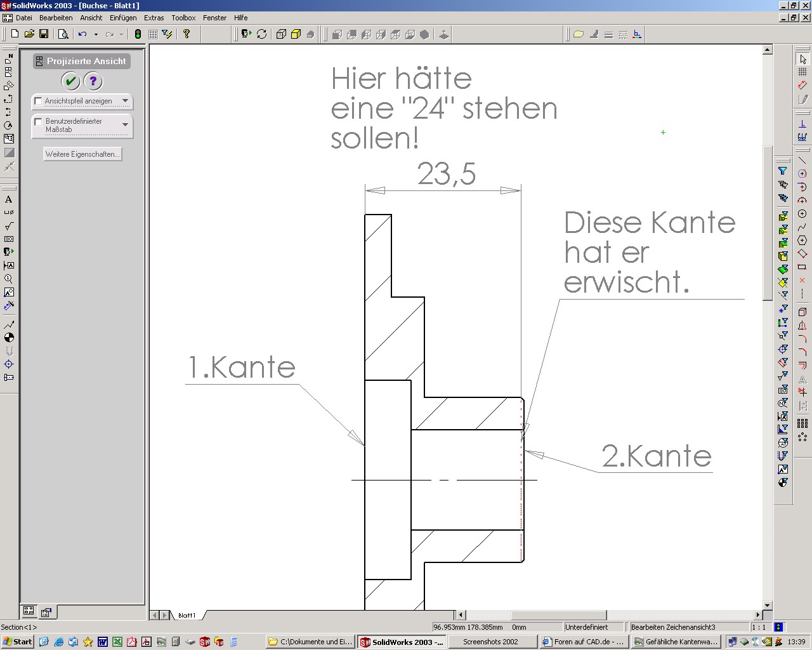Click the right arrow of horizontal scrollbar
The width and height of the screenshot is (812, 650).
click(757, 615)
